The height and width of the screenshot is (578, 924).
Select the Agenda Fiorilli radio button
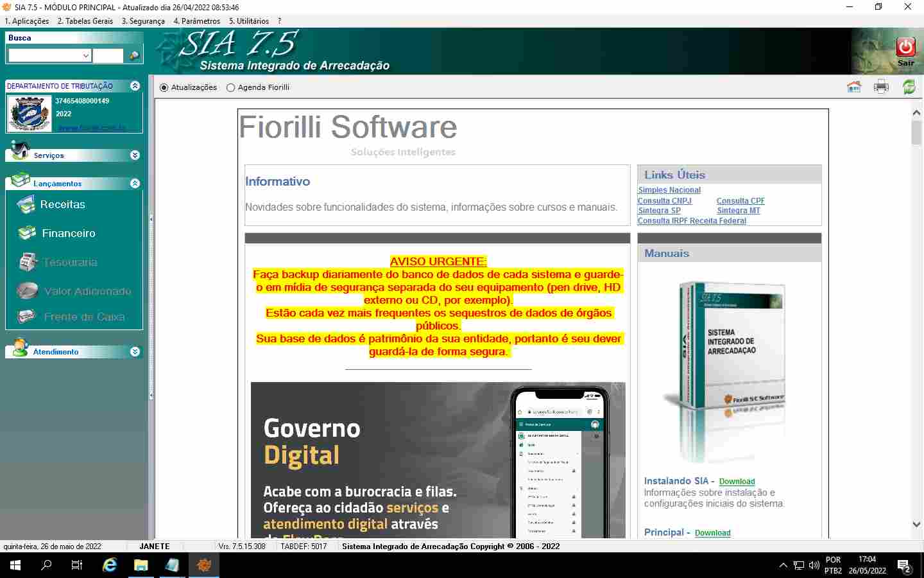click(x=231, y=87)
